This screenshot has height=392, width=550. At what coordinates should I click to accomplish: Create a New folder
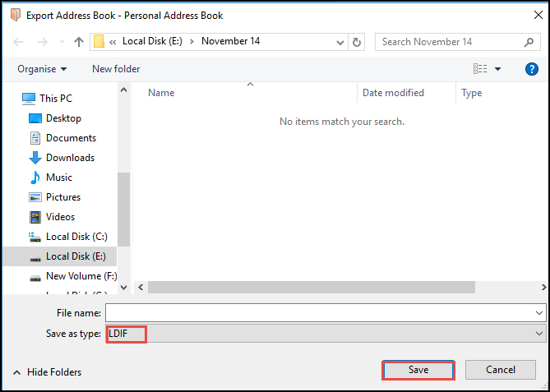point(116,69)
